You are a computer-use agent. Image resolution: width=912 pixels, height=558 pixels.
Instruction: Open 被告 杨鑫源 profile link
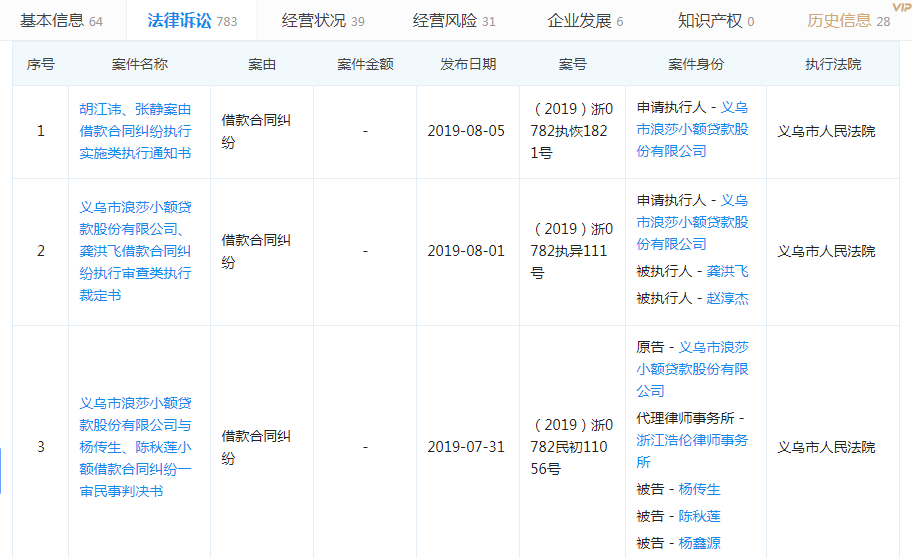699,543
